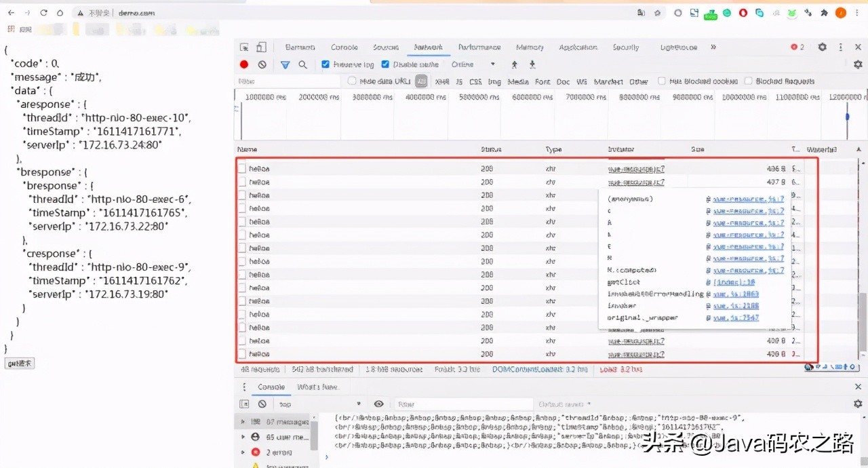
Task: Toggle the network filter funnel icon
Action: point(285,64)
